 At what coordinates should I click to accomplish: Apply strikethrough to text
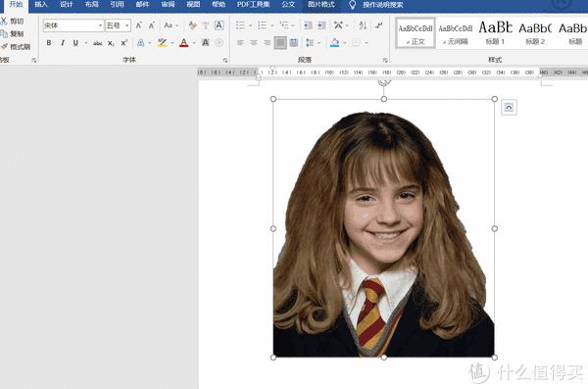[x=97, y=43]
